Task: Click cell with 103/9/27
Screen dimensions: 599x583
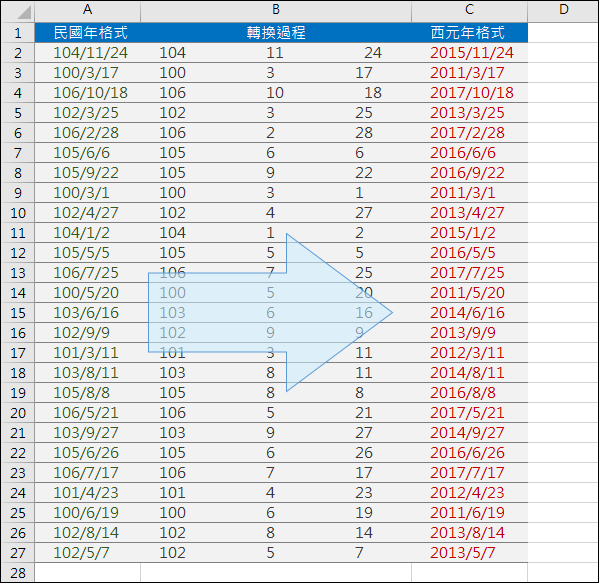Action: (87, 433)
